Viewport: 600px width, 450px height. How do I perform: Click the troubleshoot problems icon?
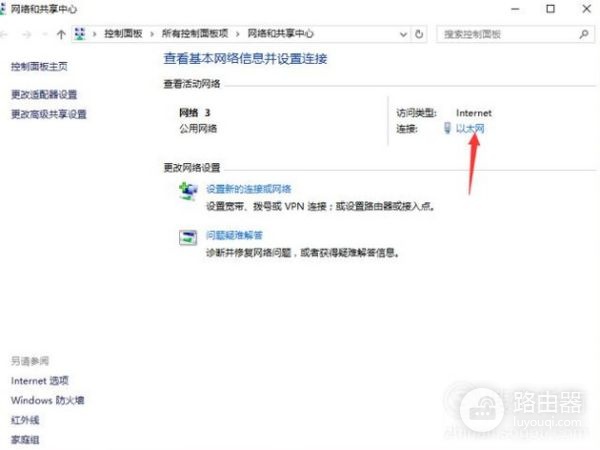[188, 238]
